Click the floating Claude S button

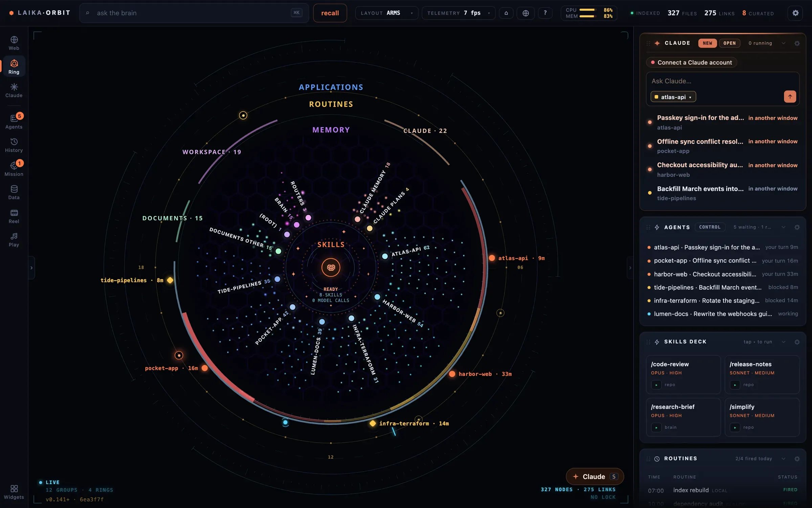pyautogui.click(x=594, y=477)
